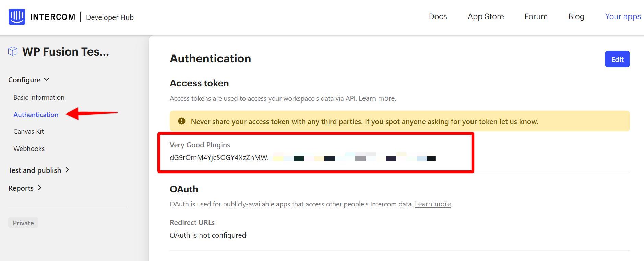Click the Intercom logo icon
The width and height of the screenshot is (644, 261).
click(17, 17)
